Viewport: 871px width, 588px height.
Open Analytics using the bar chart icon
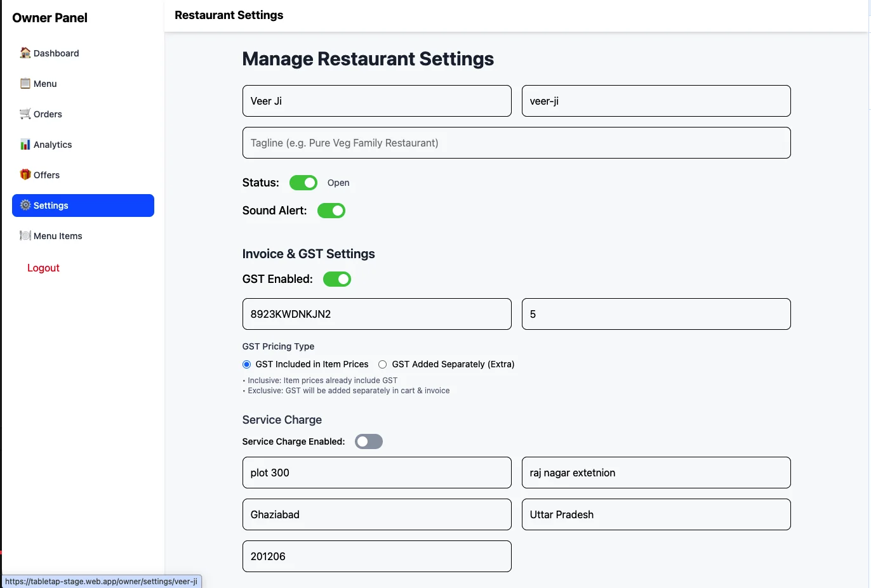click(25, 144)
